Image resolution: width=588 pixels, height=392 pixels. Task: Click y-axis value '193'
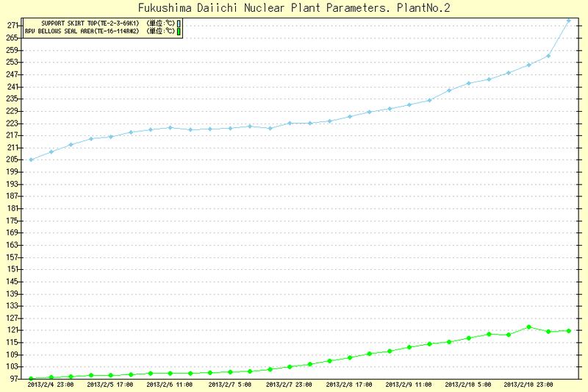pos(12,184)
